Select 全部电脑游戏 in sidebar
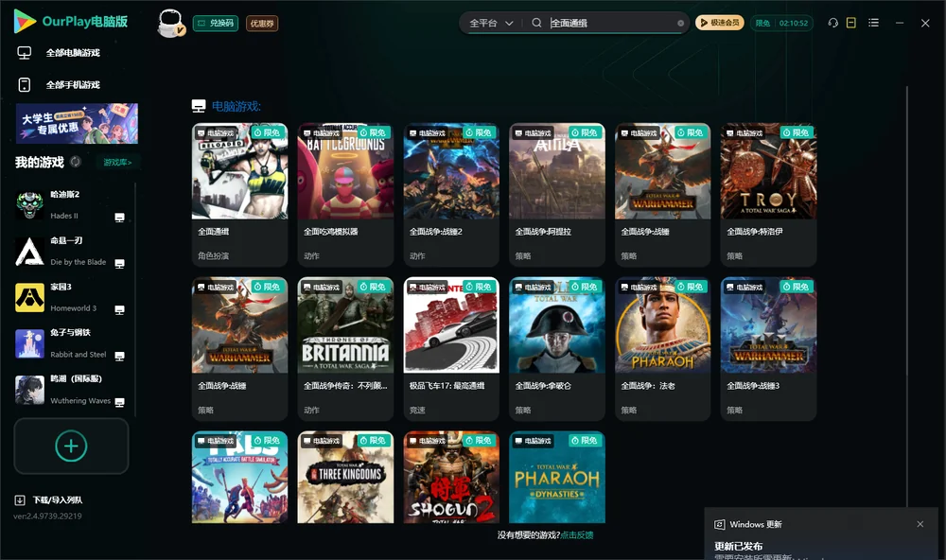 pyautogui.click(x=59, y=53)
